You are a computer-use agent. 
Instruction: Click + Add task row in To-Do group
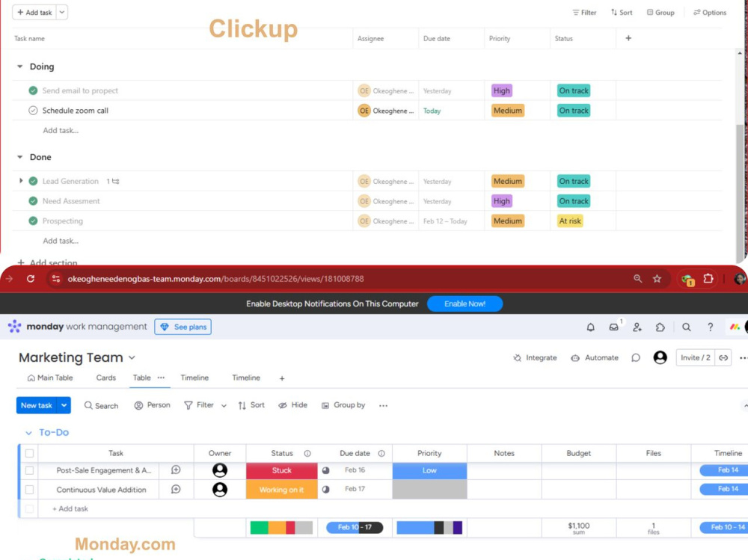point(70,509)
